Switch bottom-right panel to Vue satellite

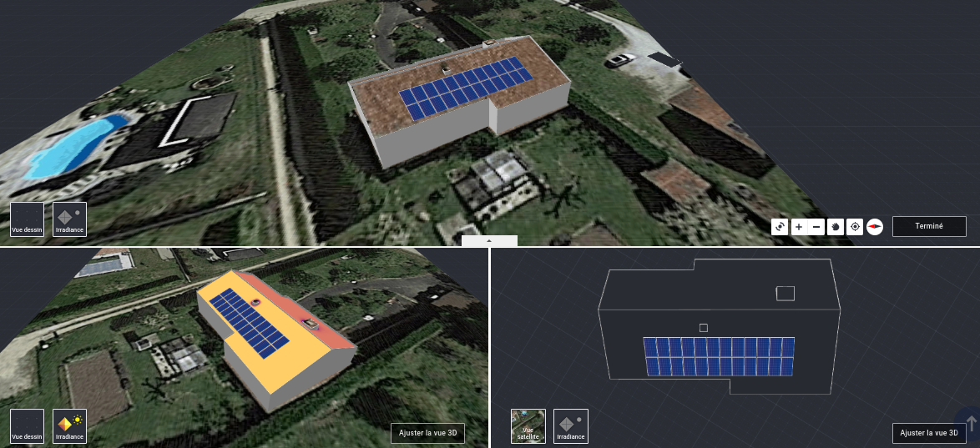[528, 425]
